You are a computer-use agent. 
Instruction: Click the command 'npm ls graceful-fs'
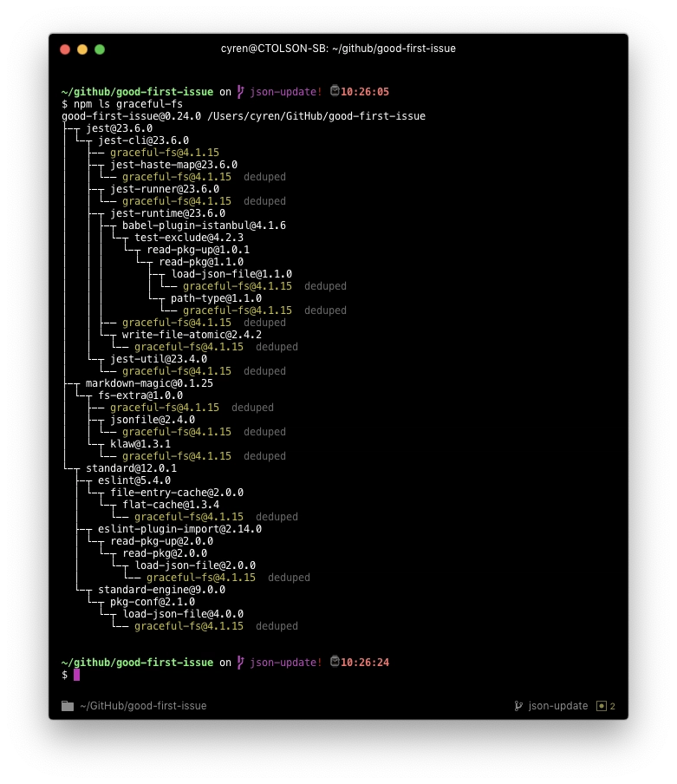click(128, 104)
